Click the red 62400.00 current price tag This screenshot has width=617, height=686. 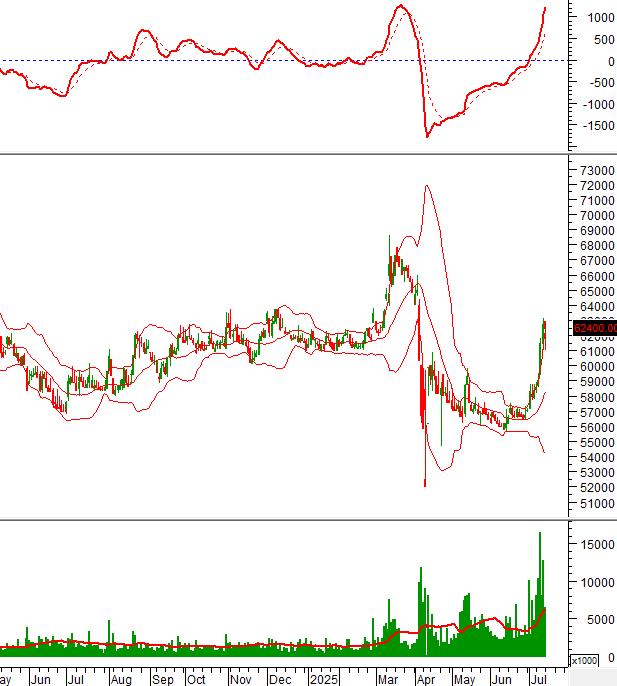coord(594,328)
